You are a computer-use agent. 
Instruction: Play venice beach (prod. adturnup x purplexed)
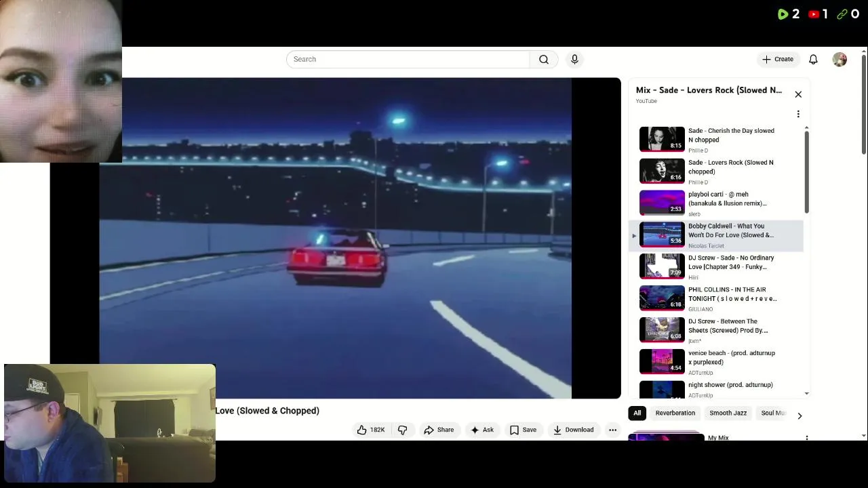(x=717, y=363)
